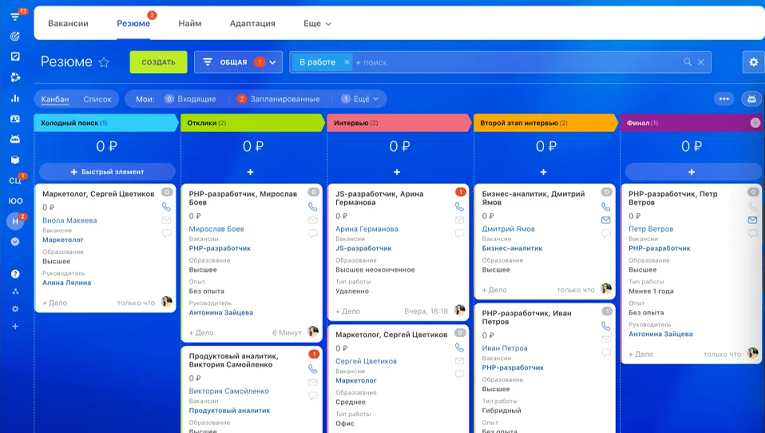Open card title PHP-разработчик, Иван Петров
The width and height of the screenshot is (765, 433).
coord(526,317)
